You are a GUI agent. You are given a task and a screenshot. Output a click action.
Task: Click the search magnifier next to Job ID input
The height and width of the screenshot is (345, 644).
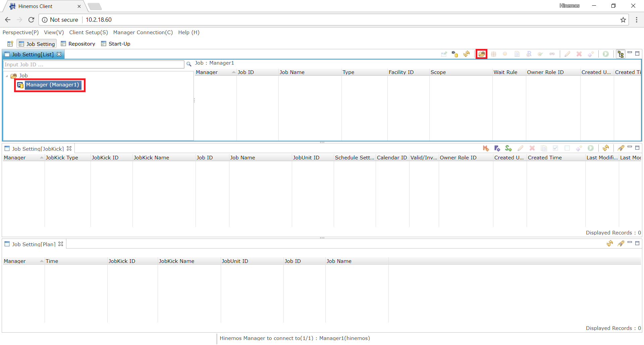189,64
